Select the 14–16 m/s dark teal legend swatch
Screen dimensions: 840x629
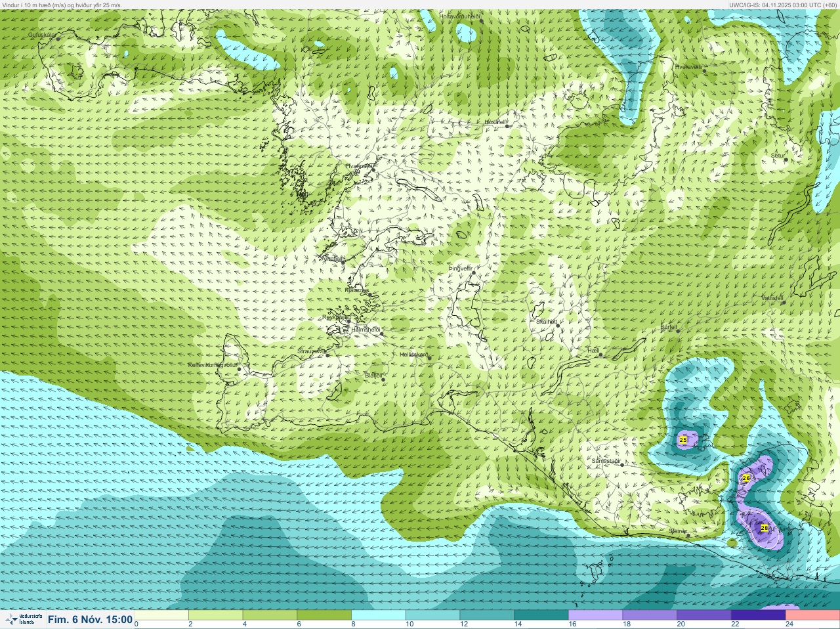coord(541,615)
